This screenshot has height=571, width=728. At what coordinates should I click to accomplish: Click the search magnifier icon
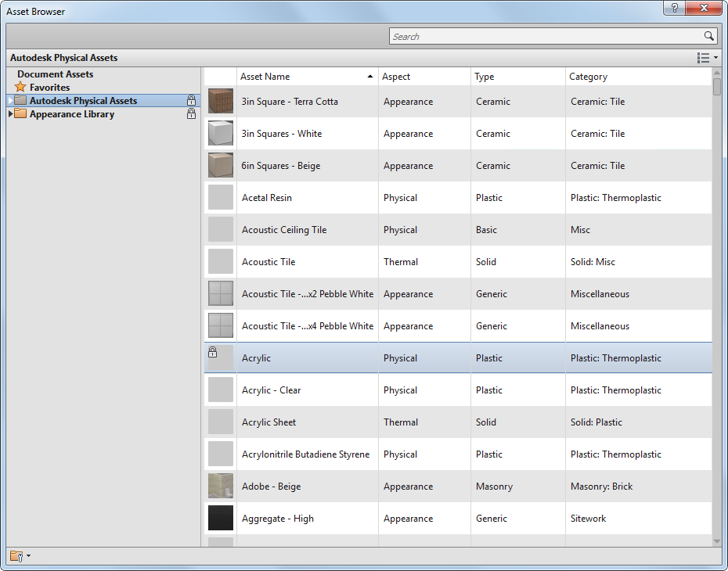(x=708, y=36)
